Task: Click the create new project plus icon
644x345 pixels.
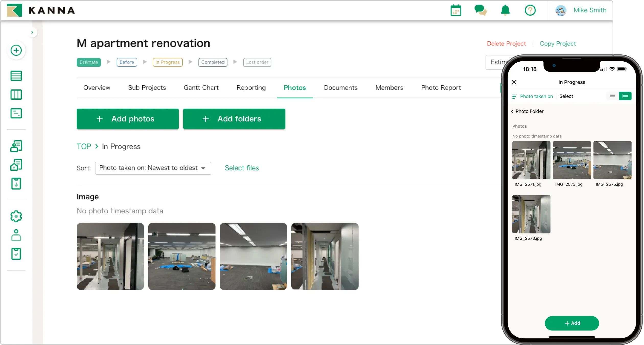Action: pyautogui.click(x=16, y=50)
